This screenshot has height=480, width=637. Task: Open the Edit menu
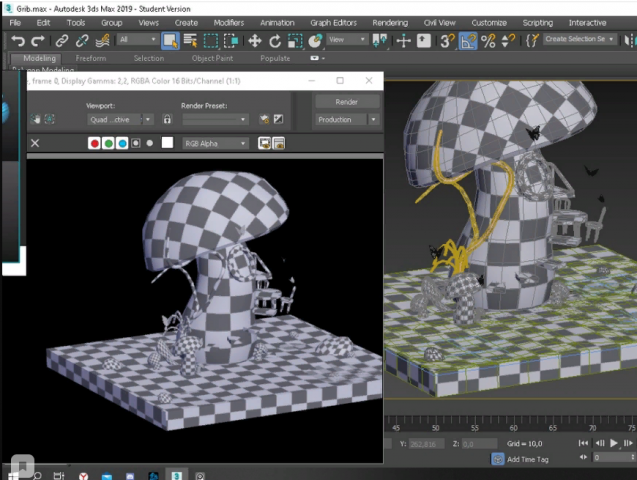point(43,23)
